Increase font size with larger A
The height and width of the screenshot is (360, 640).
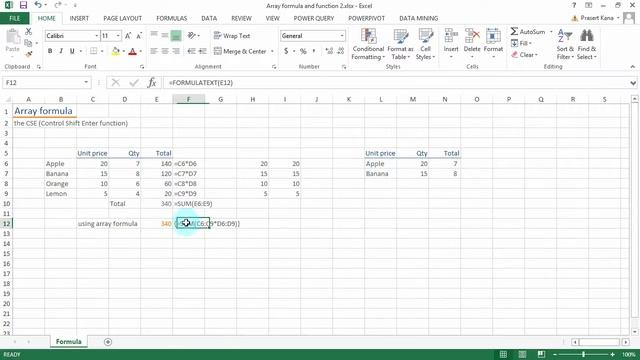[x=128, y=36]
